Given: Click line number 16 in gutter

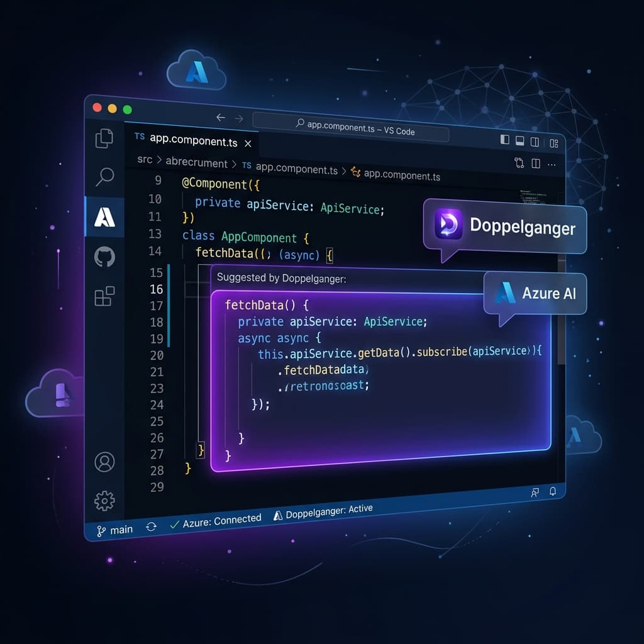Looking at the screenshot, I should tap(157, 289).
